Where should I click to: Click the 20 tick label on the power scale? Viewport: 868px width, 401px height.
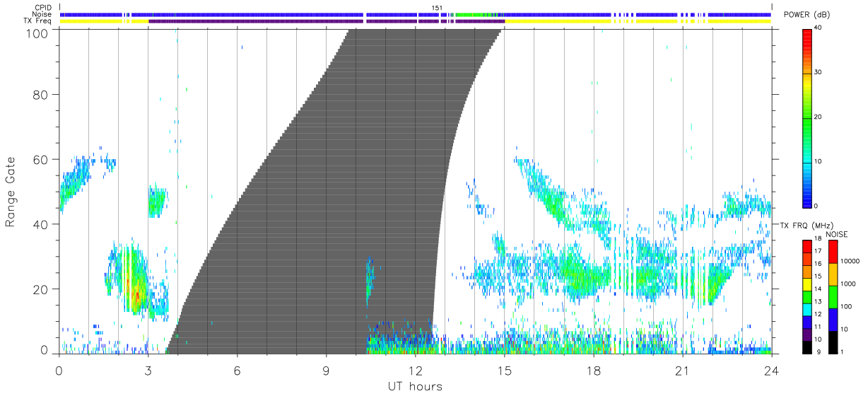818,117
